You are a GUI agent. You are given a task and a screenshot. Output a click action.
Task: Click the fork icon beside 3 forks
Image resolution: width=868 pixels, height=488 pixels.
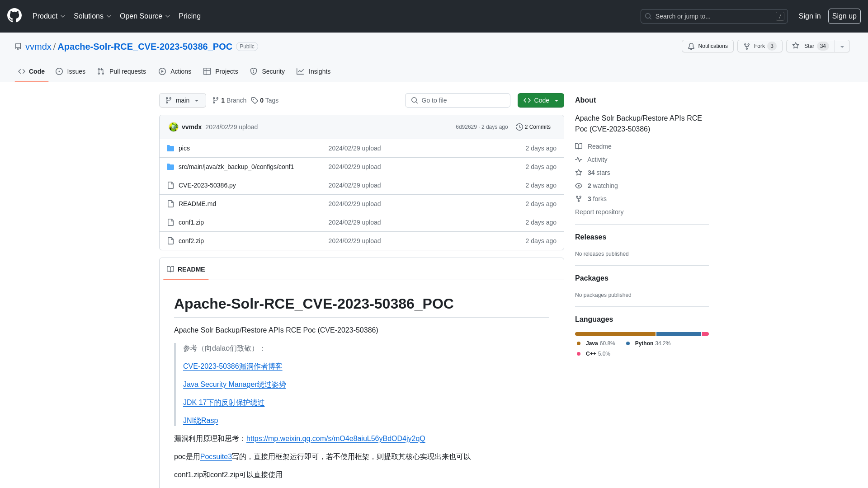coord(579,199)
